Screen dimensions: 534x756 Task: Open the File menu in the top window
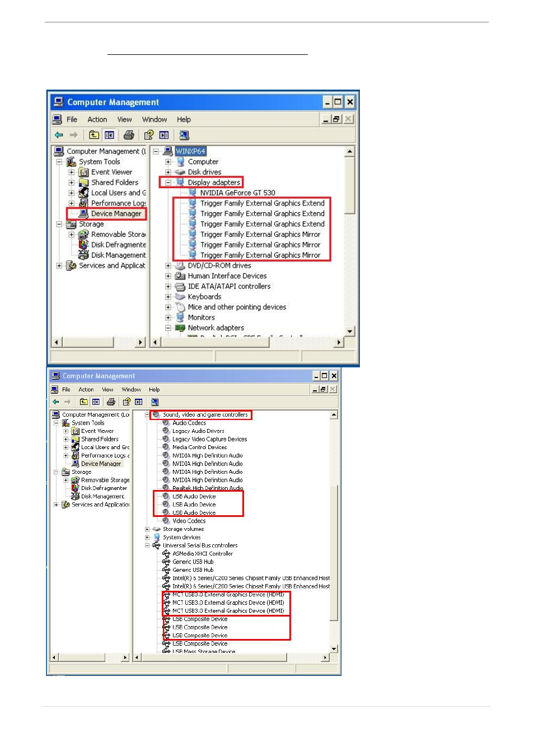pyautogui.click(x=72, y=119)
